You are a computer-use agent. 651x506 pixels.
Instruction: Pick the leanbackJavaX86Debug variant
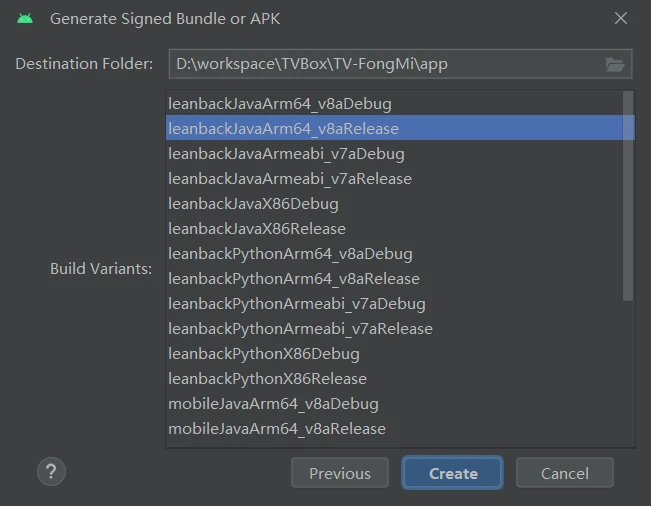253,204
